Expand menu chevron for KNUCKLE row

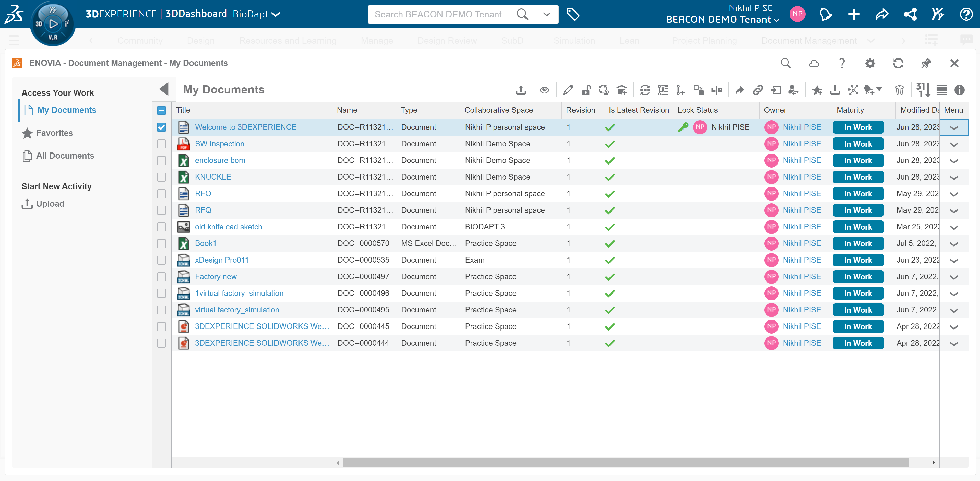pyautogui.click(x=954, y=177)
